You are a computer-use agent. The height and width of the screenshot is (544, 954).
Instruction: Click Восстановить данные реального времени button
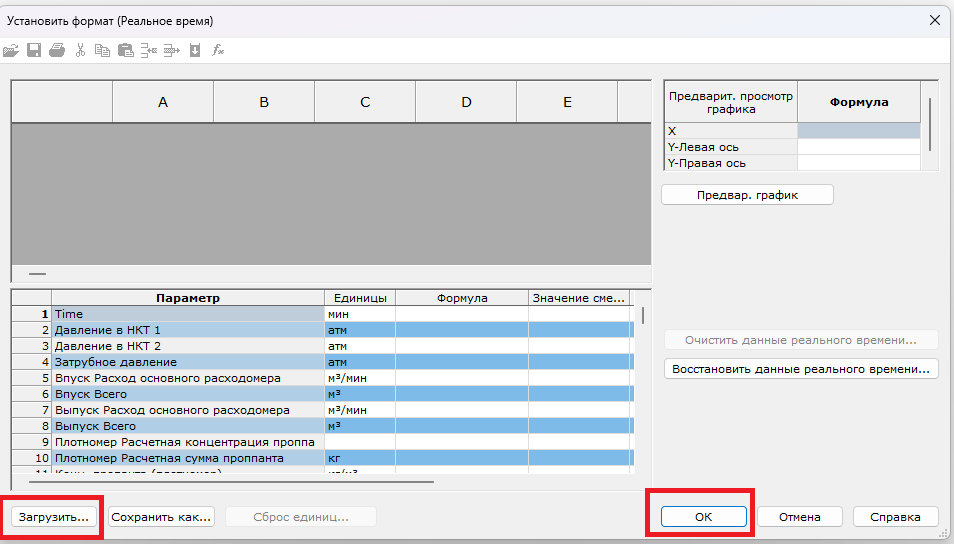(801, 369)
